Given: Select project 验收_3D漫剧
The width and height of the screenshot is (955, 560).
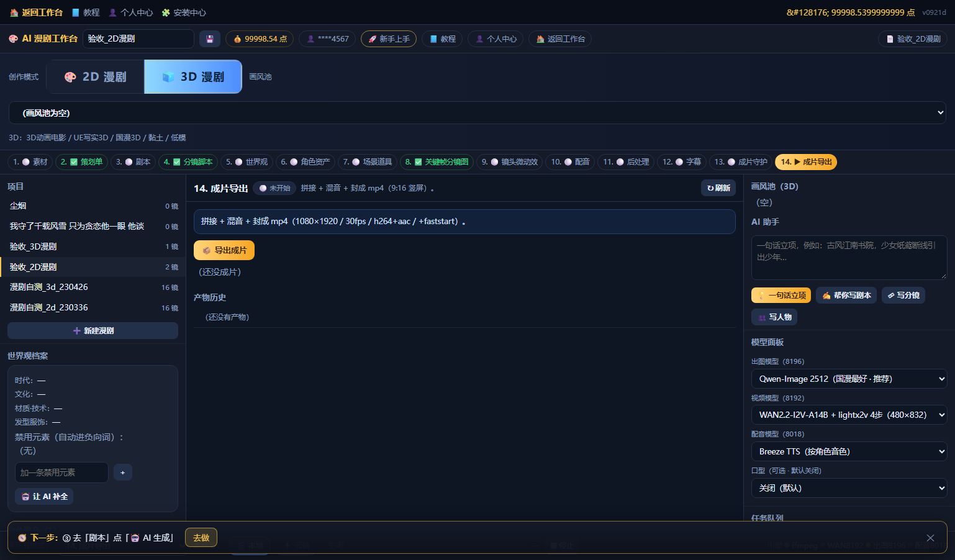Looking at the screenshot, I should (x=93, y=246).
